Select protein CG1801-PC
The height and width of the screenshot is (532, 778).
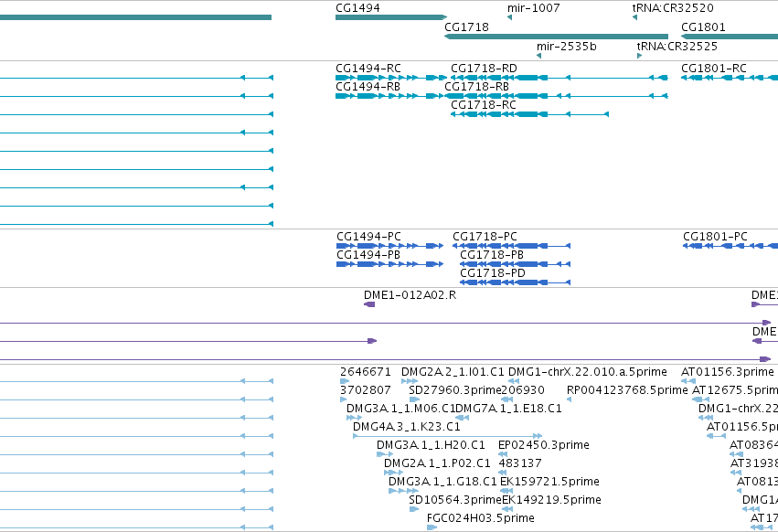tap(730, 246)
